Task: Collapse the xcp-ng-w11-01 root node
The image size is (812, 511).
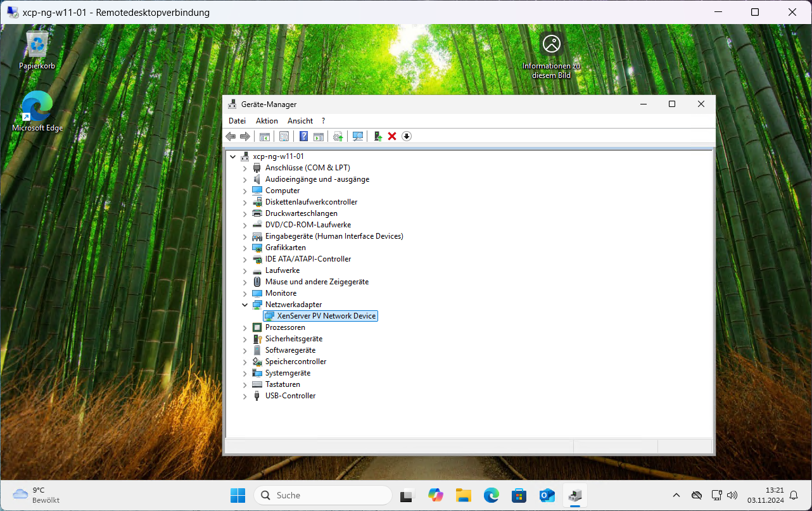Action: pos(233,156)
